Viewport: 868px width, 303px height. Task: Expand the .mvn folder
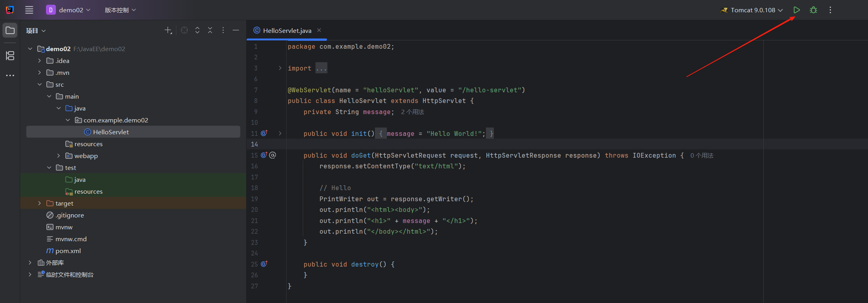point(40,72)
